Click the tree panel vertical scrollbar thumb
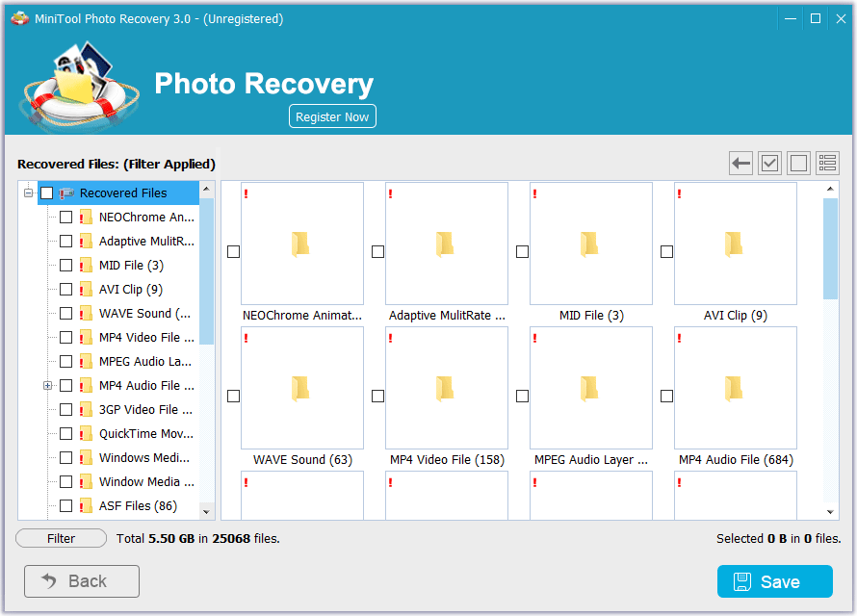This screenshot has width=857, height=616. click(207, 270)
